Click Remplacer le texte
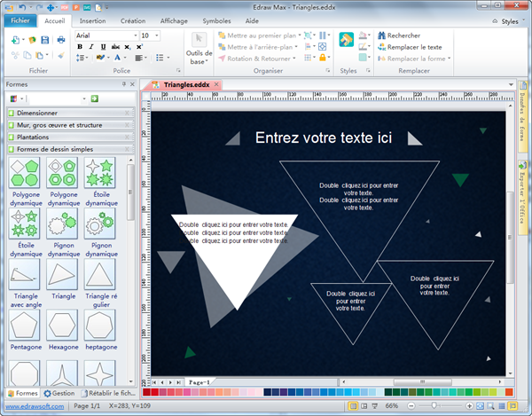 coord(410,47)
